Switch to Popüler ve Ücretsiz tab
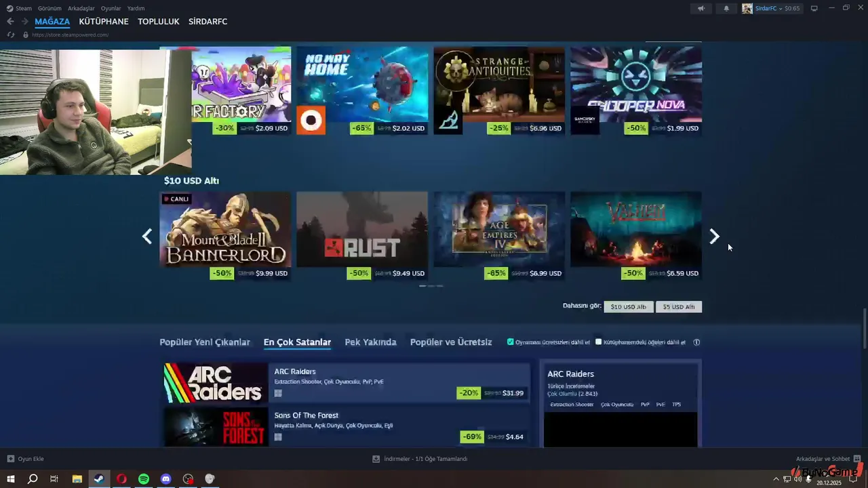Screen dimensions: 868x488 pos(451,342)
